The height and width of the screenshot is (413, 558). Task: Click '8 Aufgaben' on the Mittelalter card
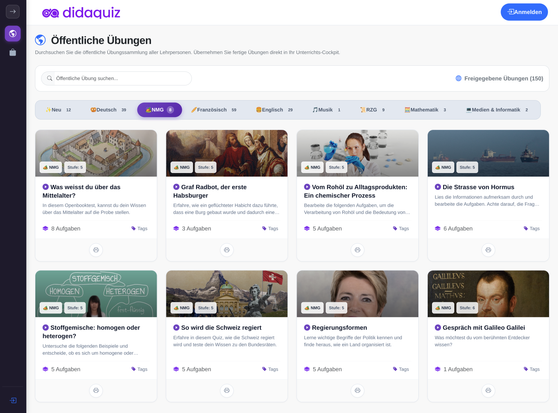pos(62,228)
